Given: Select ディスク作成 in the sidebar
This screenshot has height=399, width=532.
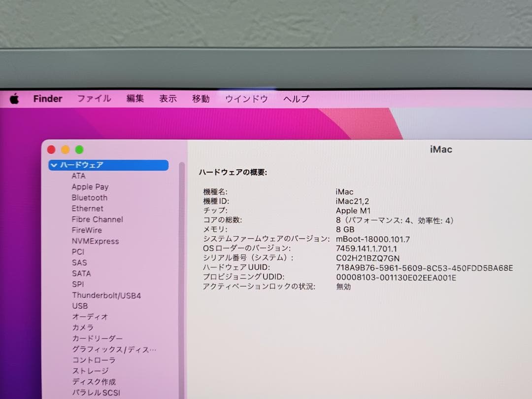Looking at the screenshot, I should point(94,382).
